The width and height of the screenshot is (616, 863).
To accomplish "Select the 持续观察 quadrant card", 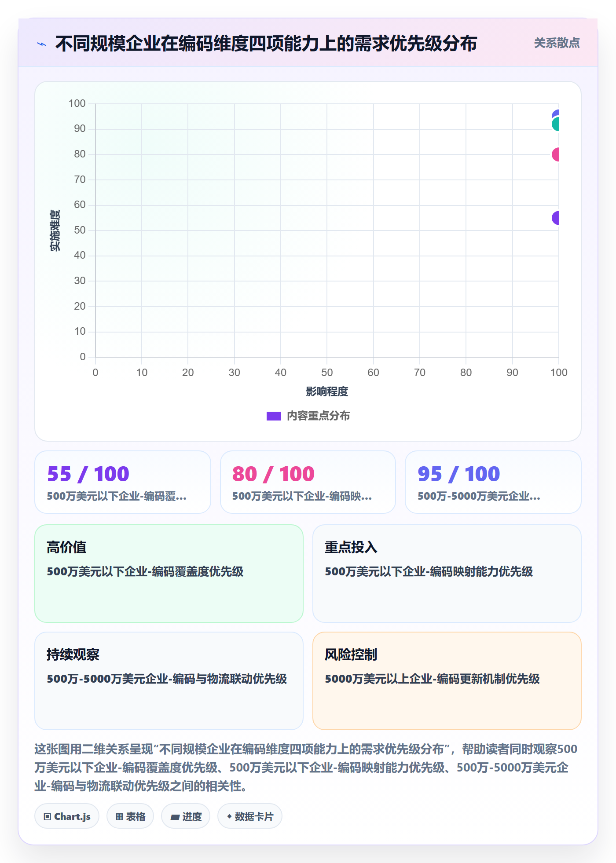I will 169,681.
